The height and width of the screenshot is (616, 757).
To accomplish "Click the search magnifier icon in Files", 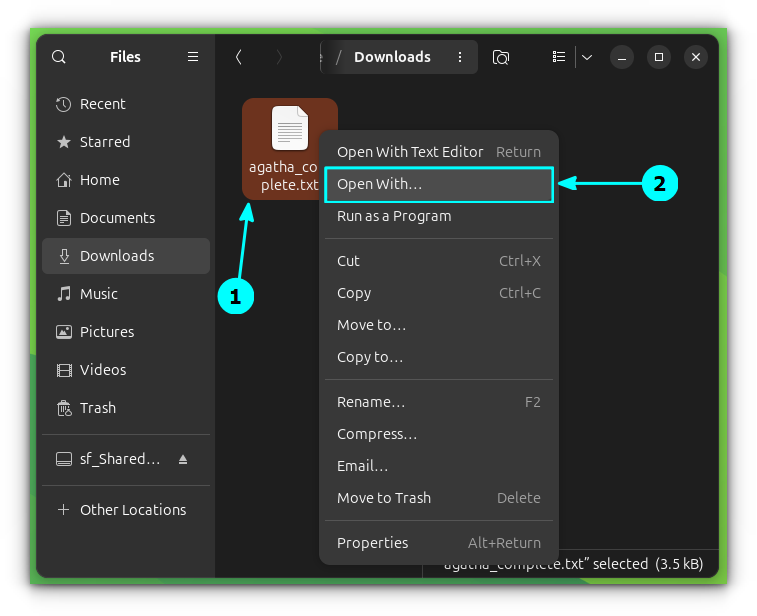I will (x=59, y=57).
